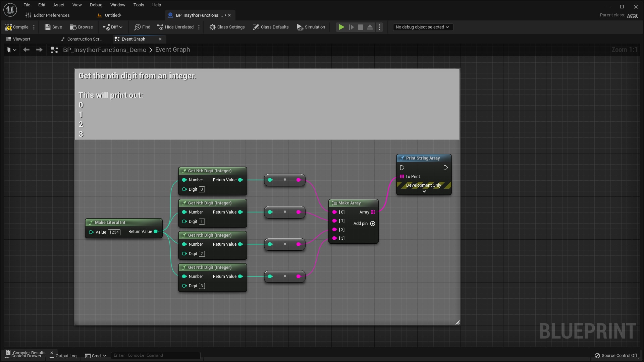The height and width of the screenshot is (362, 644).
Task: Select the Value field on Make Literal Int
Action: tap(114, 232)
